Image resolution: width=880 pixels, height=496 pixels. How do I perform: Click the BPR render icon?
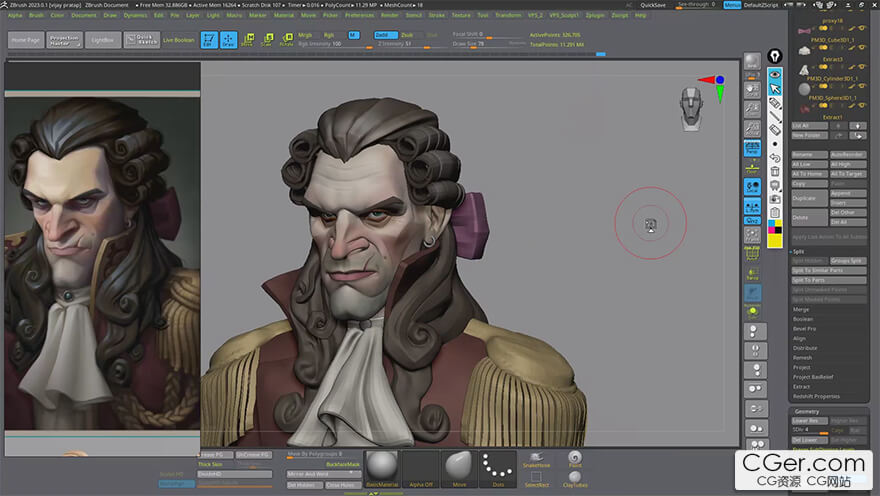click(x=752, y=61)
